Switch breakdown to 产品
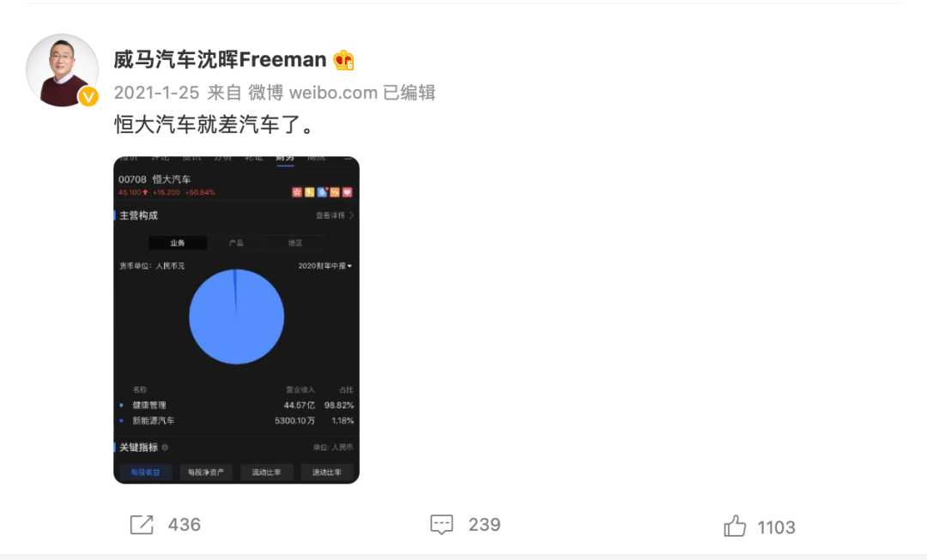927x560 pixels. coord(237,243)
